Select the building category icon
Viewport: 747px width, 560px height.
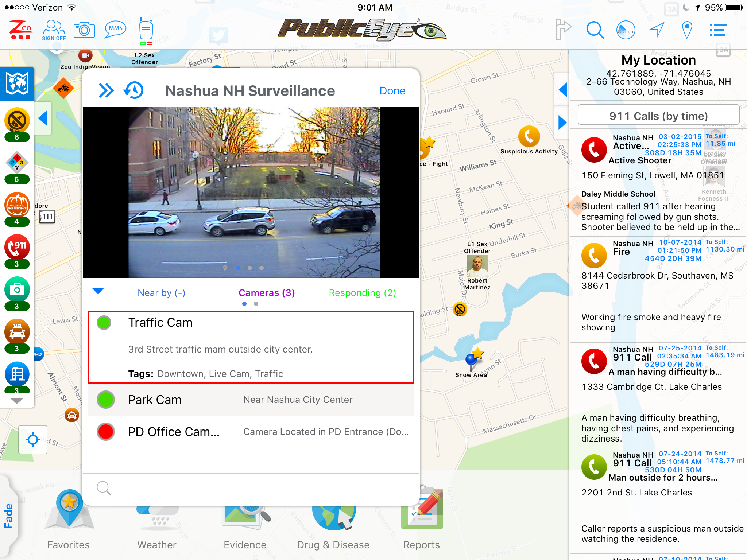[x=17, y=377]
